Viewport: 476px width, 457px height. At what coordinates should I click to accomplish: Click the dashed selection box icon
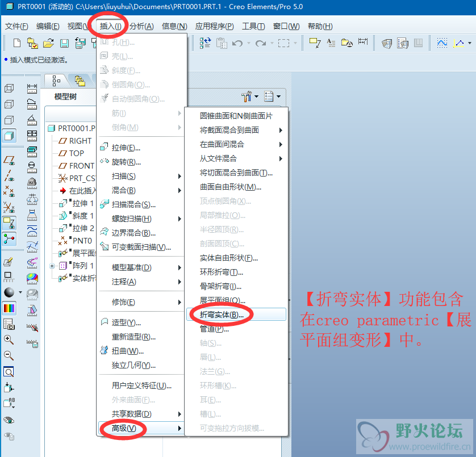(x=283, y=43)
